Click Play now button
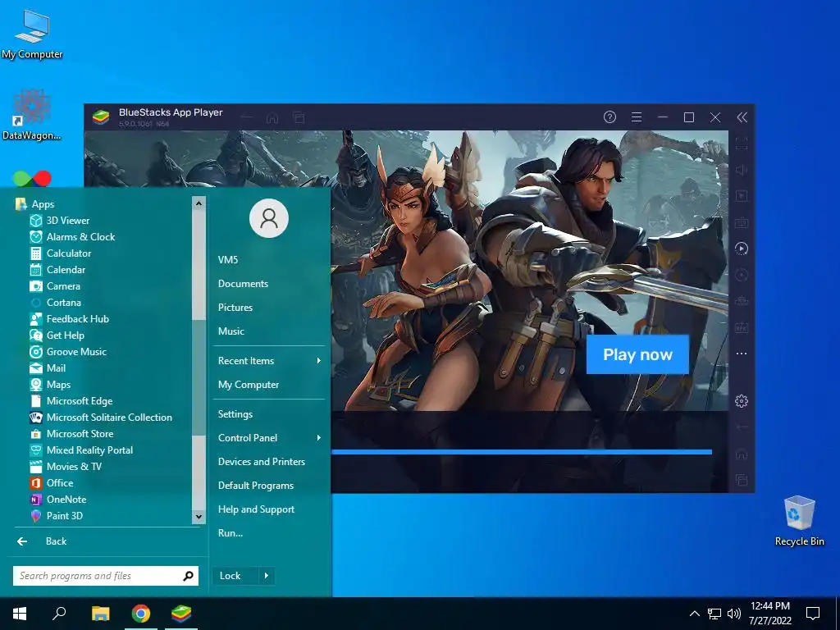This screenshot has height=630, width=840. click(x=637, y=354)
